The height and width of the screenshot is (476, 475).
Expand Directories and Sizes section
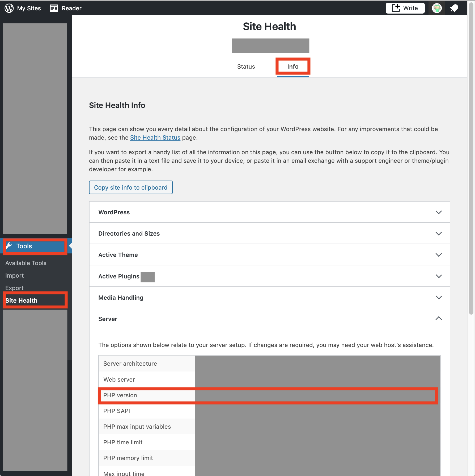(270, 233)
